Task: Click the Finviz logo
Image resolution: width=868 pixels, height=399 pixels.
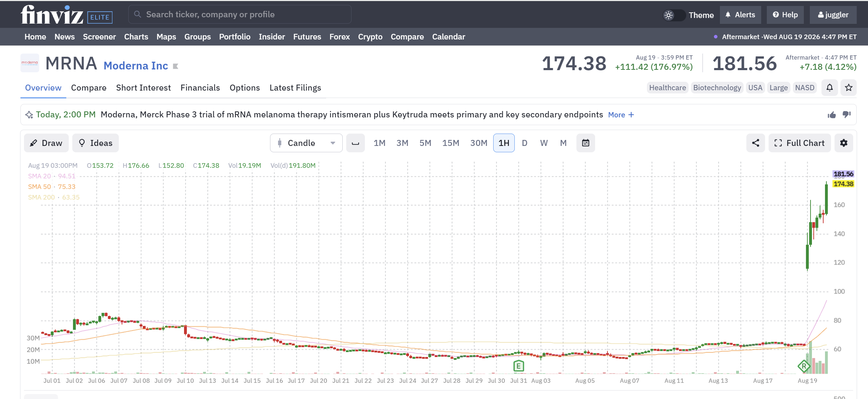Action: coord(52,15)
